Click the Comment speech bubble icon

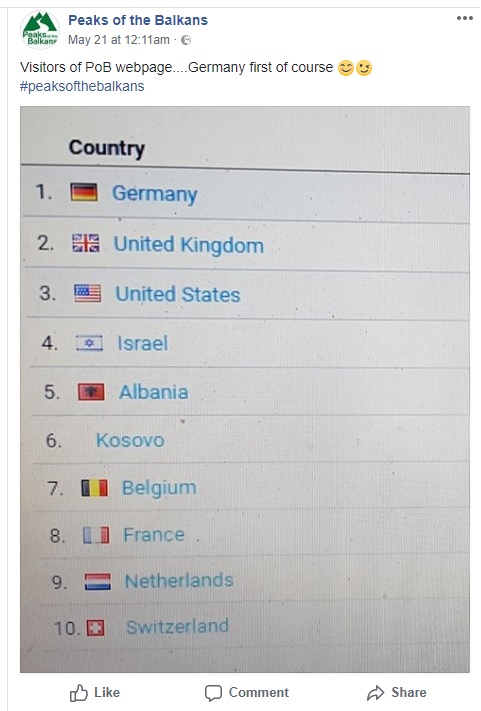[x=213, y=693]
